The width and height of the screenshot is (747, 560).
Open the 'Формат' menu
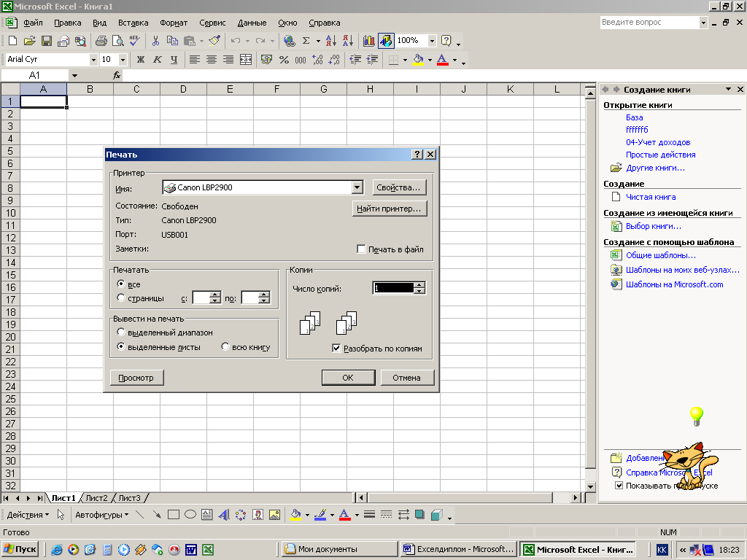(174, 23)
